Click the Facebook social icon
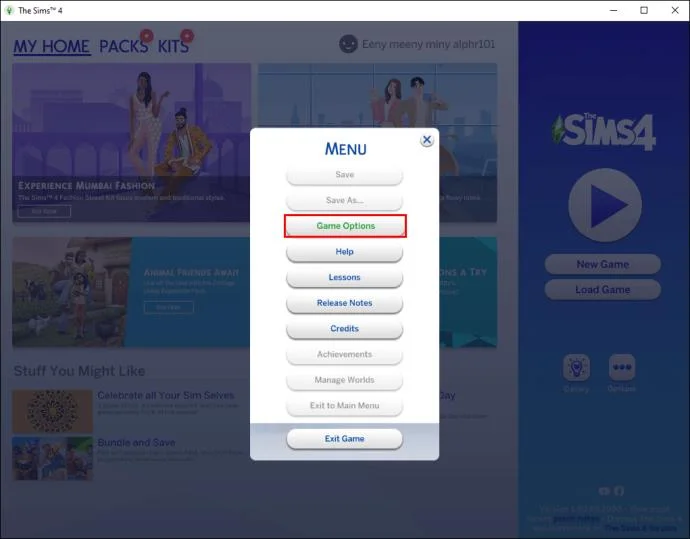Screen dimensions: 690x539 tap(619, 491)
